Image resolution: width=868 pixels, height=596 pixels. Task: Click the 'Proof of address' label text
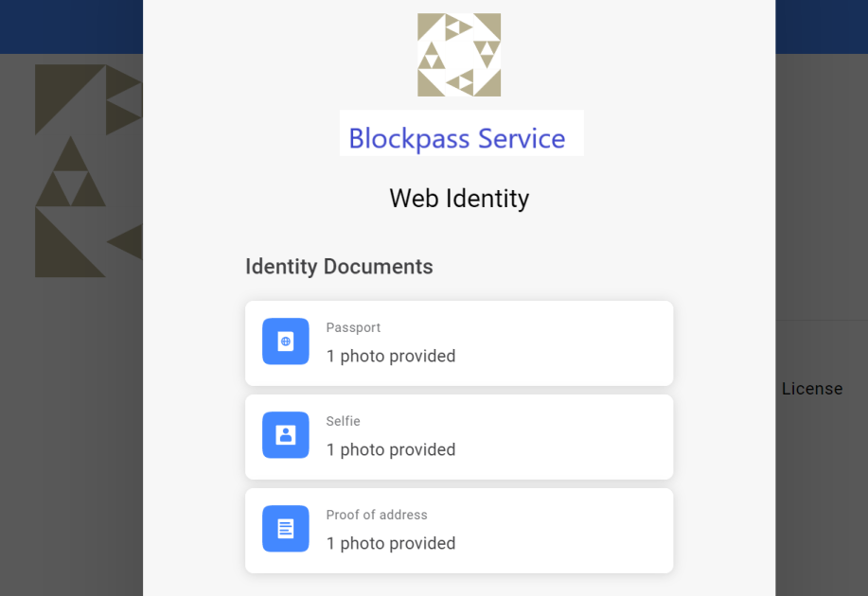coord(377,515)
